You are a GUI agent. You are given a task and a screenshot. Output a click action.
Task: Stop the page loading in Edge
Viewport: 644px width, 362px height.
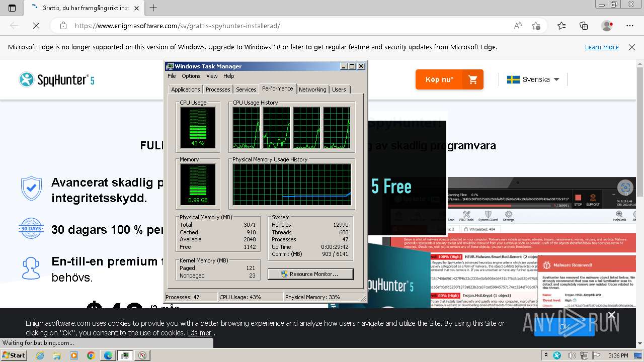(x=36, y=26)
